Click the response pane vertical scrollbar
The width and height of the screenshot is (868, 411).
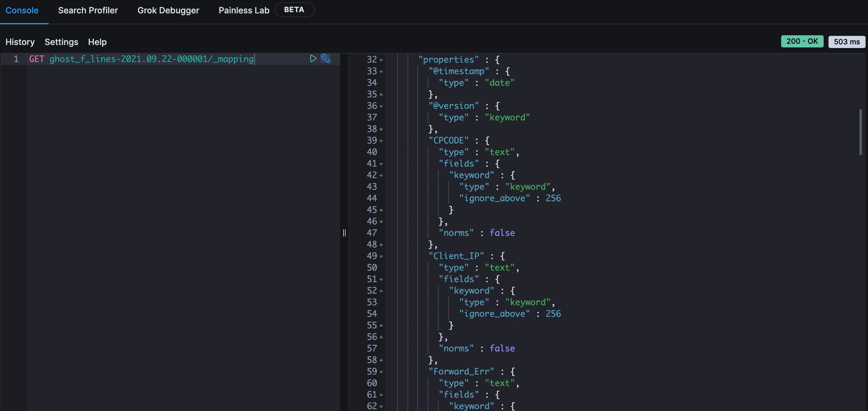pyautogui.click(x=860, y=132)
